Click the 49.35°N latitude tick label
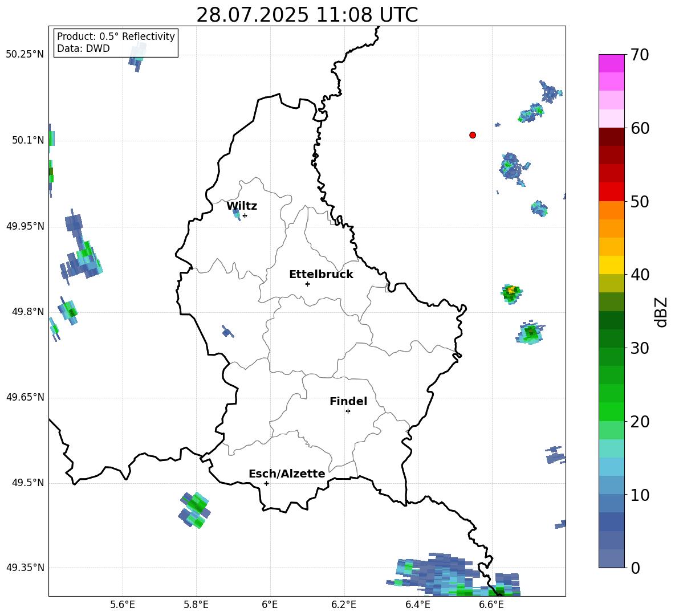The image size is (675, 616). pyautogui.click(x=25, y=568)
